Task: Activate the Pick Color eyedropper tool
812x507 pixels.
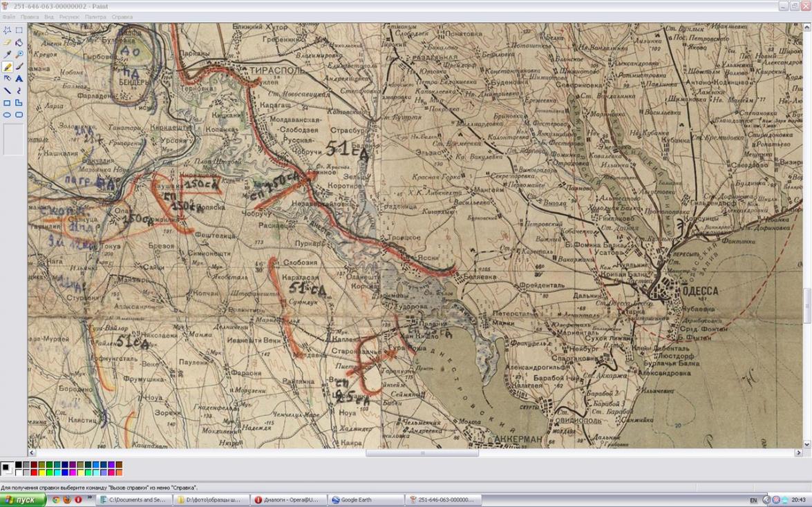Action: click(x=7, y=55)
